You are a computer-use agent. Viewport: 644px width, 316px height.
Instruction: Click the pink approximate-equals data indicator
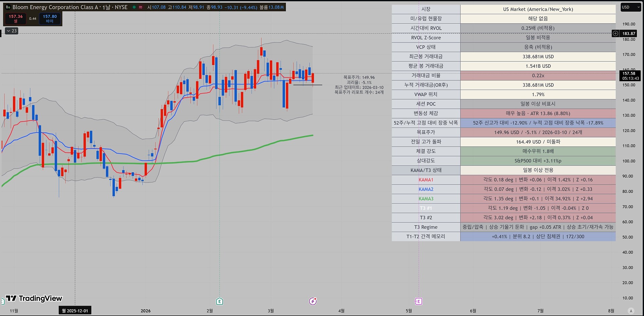(141, 7)
